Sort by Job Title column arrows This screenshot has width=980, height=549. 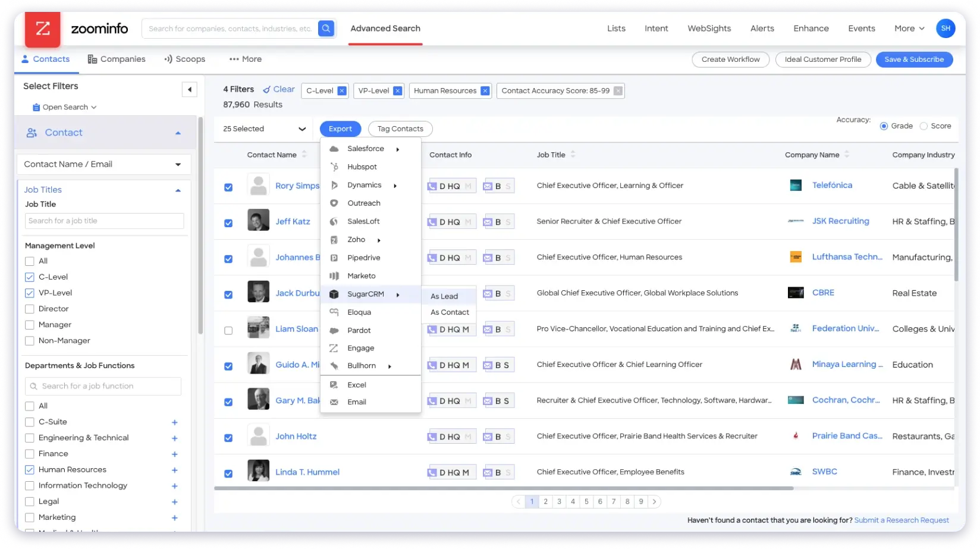click(x=573, y=155)
